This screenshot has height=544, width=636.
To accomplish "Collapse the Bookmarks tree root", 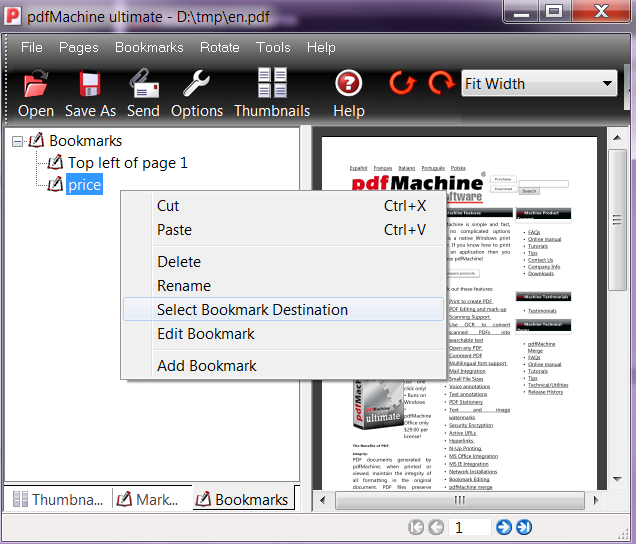I will (18, 142).
